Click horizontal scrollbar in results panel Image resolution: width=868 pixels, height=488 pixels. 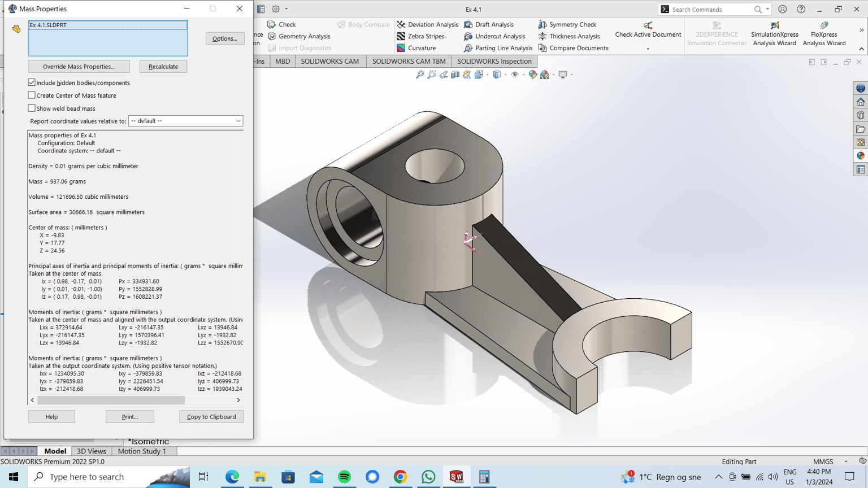111,400
